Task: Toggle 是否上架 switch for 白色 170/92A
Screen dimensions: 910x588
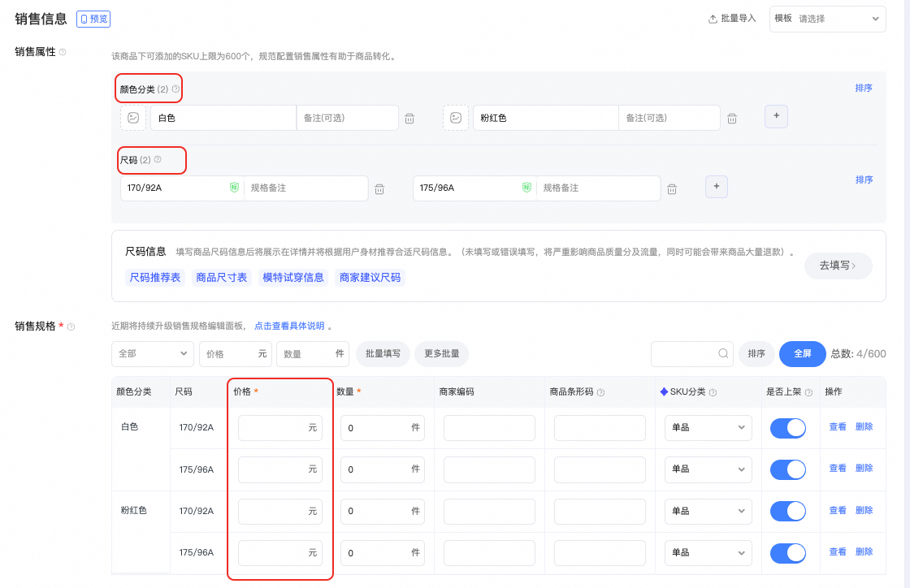Action: click(788, 428)
